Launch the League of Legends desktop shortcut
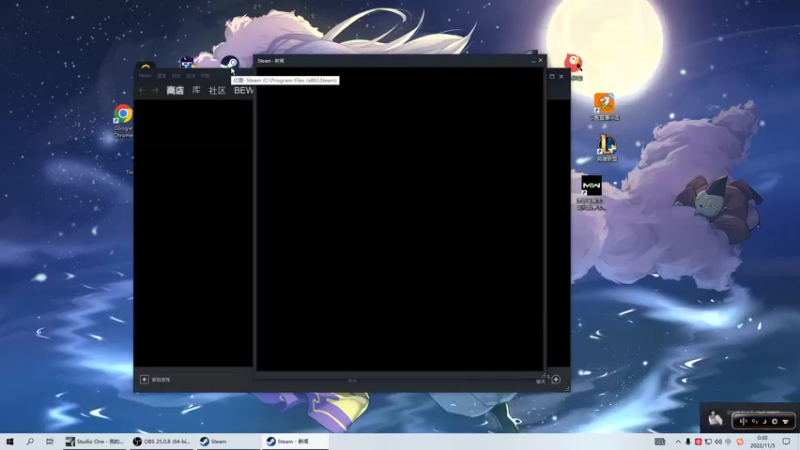800x450 pixels. coord(607,148)
